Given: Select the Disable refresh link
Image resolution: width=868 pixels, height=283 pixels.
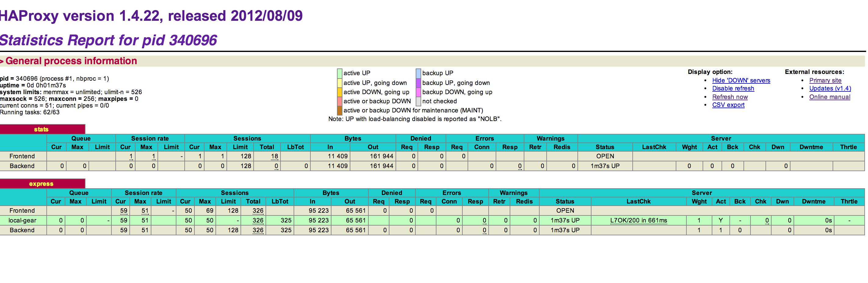Looking at the screenshot, I should coord(733,88).
